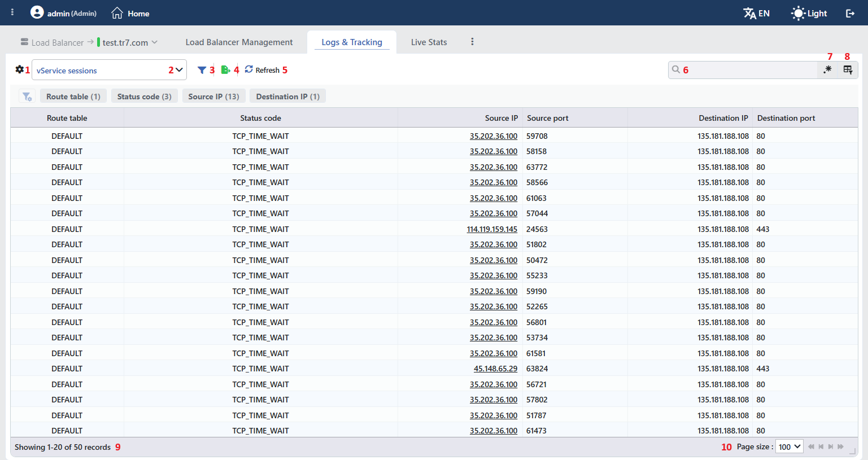Click the admin user avatar icon
This screenshot has width=868, height=460.
click(37, 12)
